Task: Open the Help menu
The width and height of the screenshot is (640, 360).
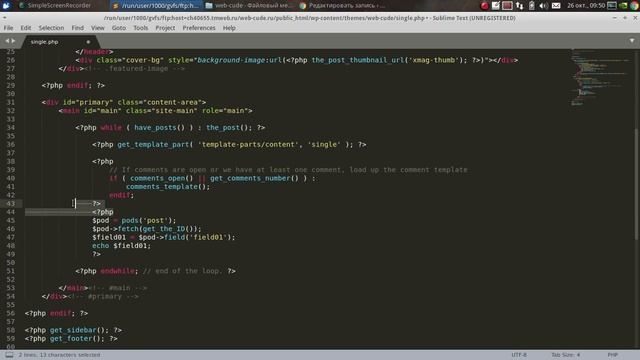Action: point(229,28)
